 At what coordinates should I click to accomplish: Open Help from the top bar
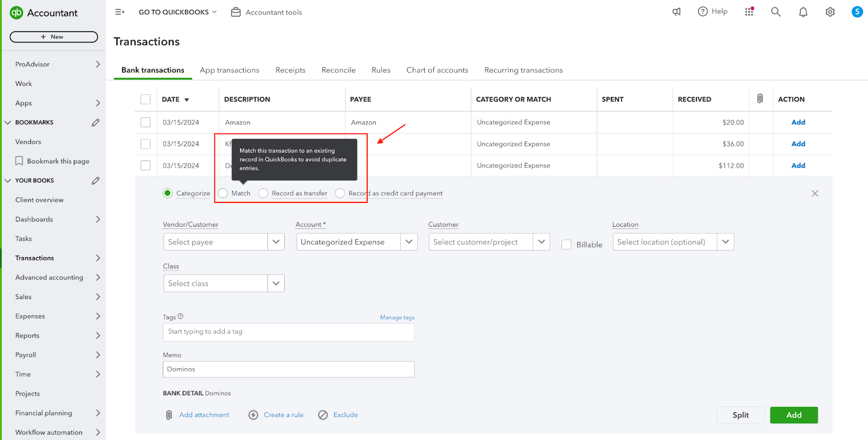pyautogui.click(x=713, y=11)
